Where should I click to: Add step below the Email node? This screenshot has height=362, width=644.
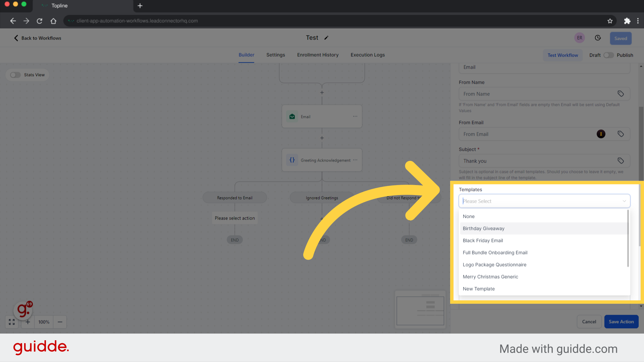pyautogui.click(x=322, y=138)
